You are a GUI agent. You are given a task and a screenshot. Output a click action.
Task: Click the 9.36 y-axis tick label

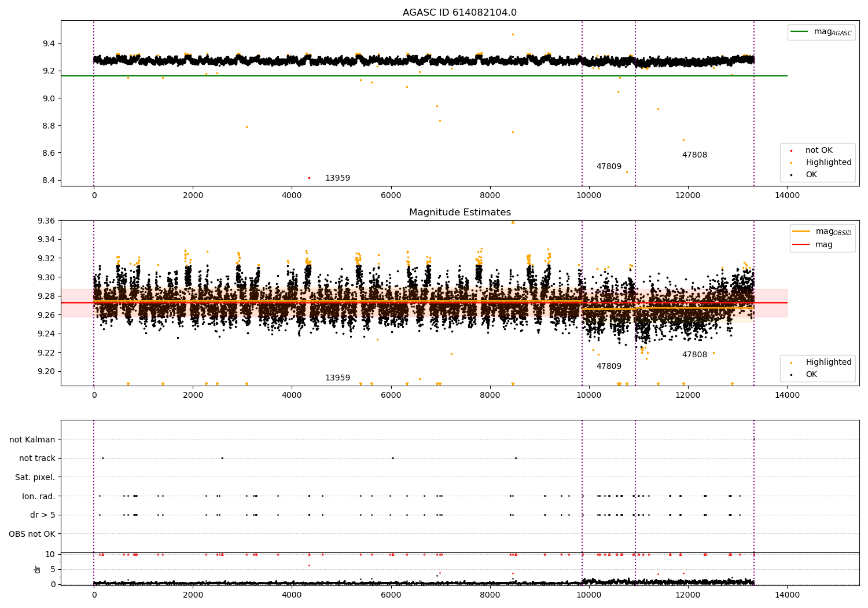[x=46, y=221]
